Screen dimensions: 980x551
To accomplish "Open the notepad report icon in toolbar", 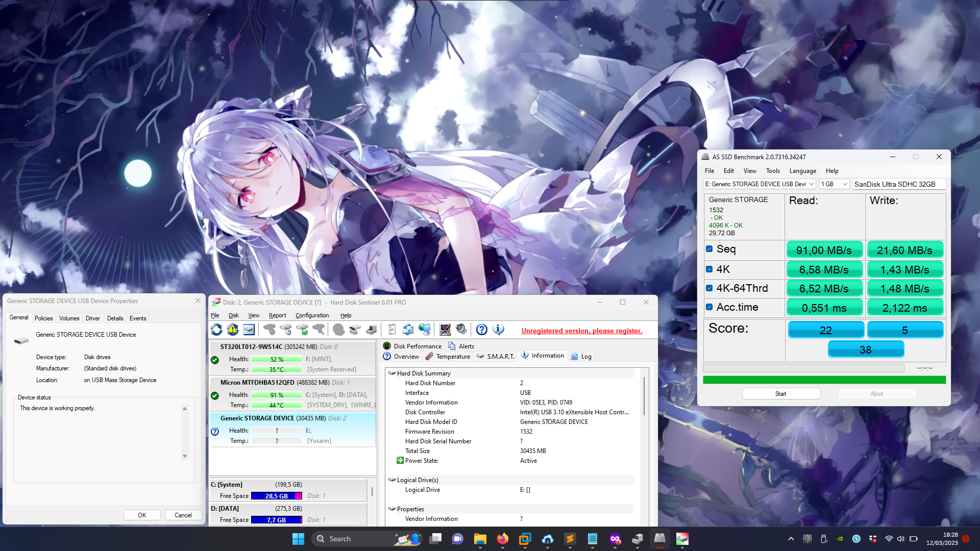I will [x=392, y=330].
